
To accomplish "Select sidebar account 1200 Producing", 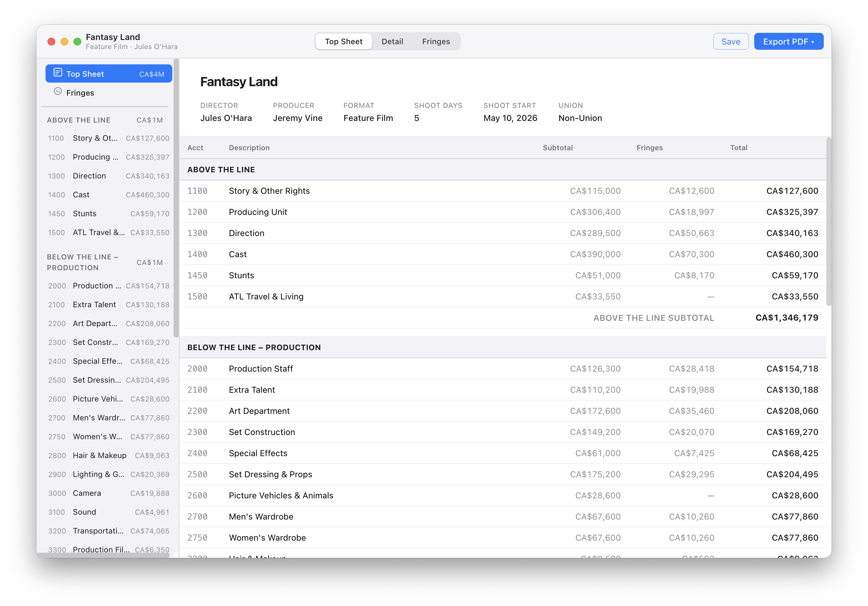I will click(x=109, y=157).
